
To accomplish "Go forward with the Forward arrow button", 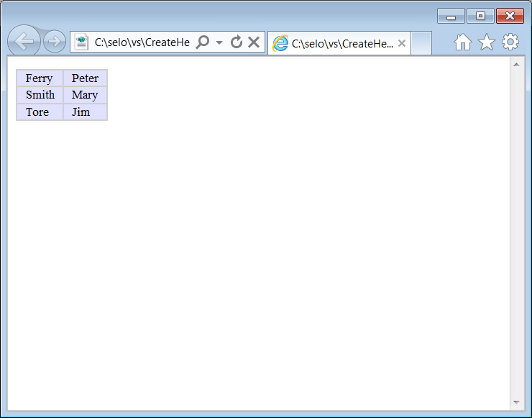I will click(55, 42).
